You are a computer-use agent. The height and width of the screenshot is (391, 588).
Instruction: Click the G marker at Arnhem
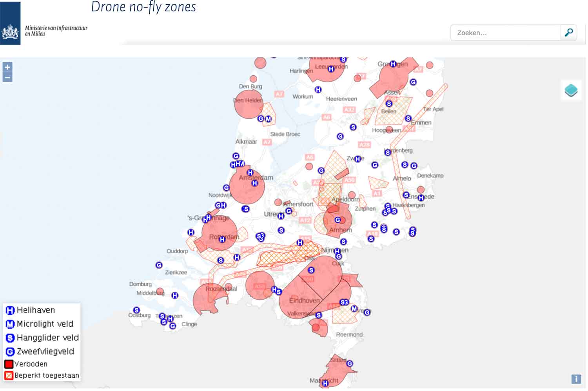tap(338, 220)
